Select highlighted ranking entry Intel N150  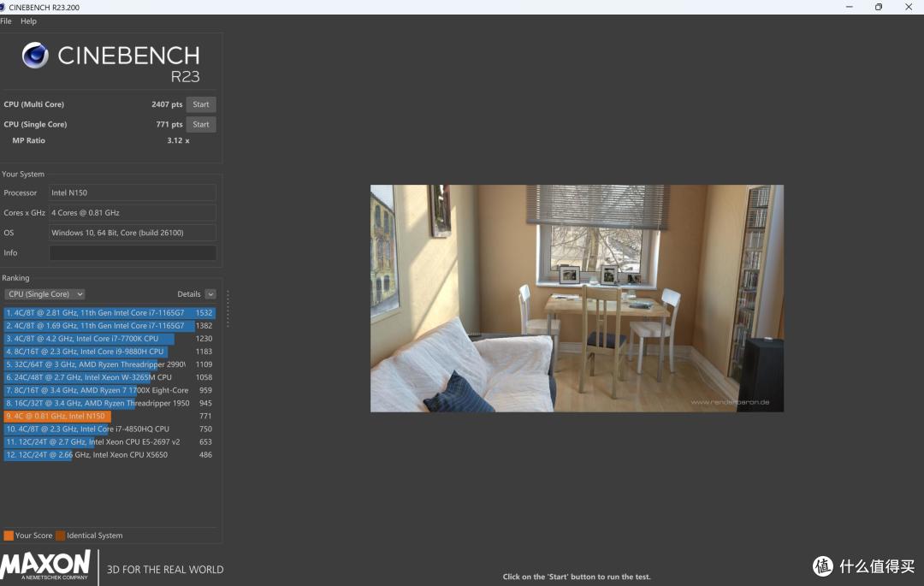pos(110,416)
